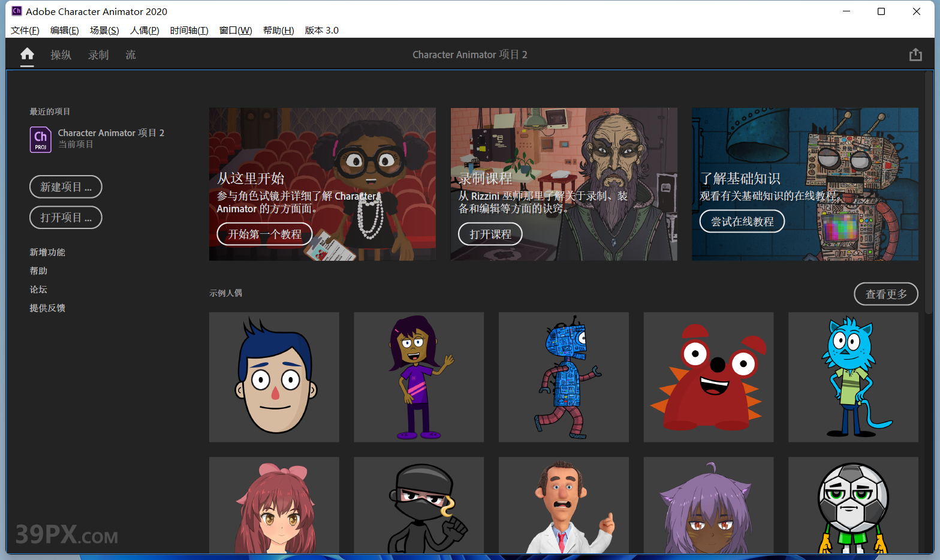Select the soccer ball character puppet
Image resolution: width=940 pixels, height=560 pixels.
[853, 505]
